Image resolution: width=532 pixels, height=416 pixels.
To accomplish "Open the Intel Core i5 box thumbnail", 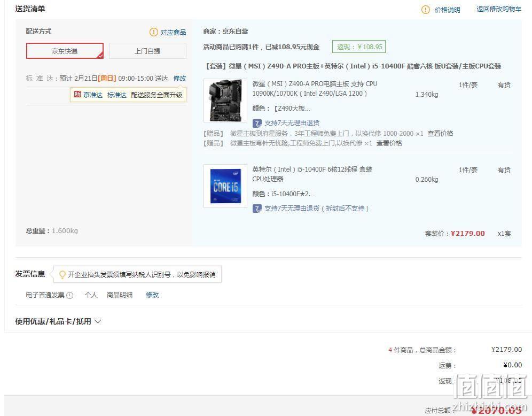I will point(225,186).
